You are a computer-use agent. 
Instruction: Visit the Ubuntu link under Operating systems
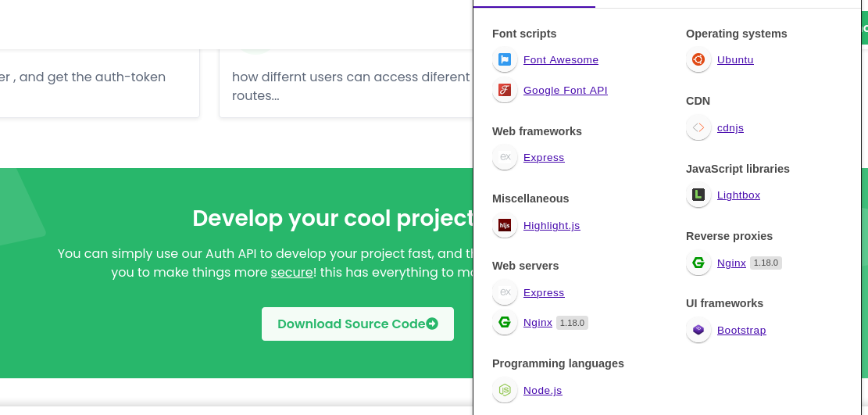pyautogui.click(x=735, y=60)
